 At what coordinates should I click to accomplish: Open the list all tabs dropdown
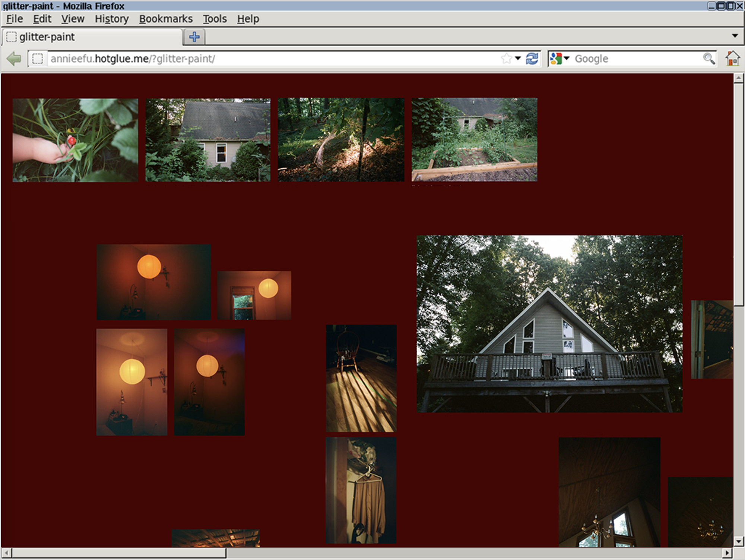tap(735, 36)
